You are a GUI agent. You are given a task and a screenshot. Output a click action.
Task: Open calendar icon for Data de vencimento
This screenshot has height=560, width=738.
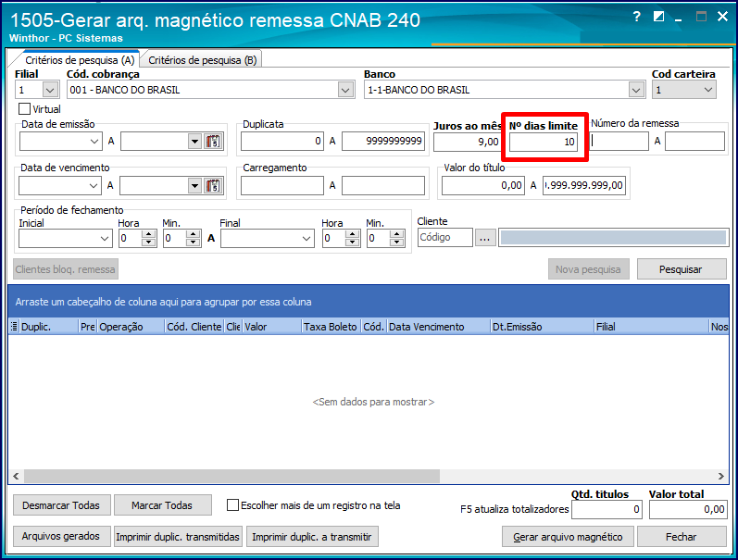(213, 185)
